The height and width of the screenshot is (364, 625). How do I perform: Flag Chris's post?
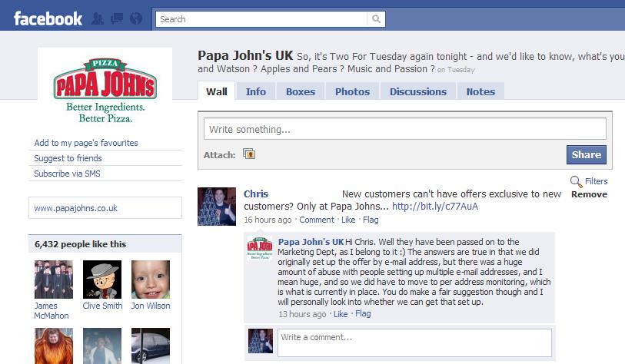tap(371, 220)
